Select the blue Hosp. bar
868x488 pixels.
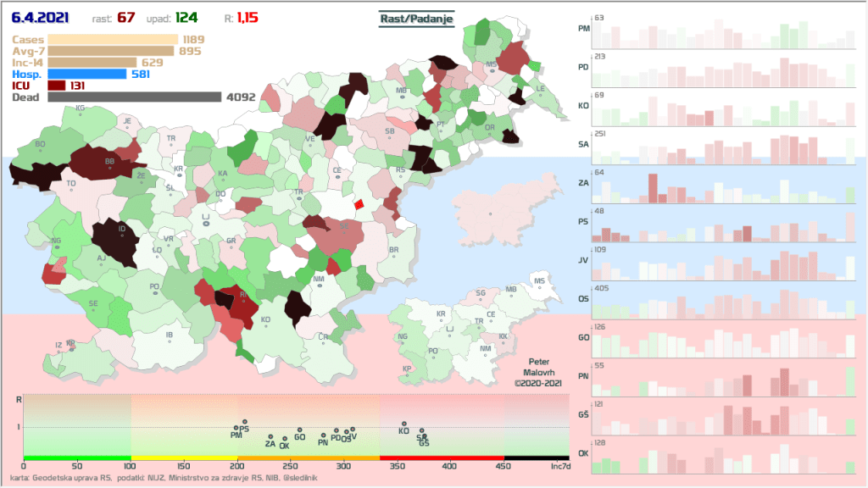point(86,74)
